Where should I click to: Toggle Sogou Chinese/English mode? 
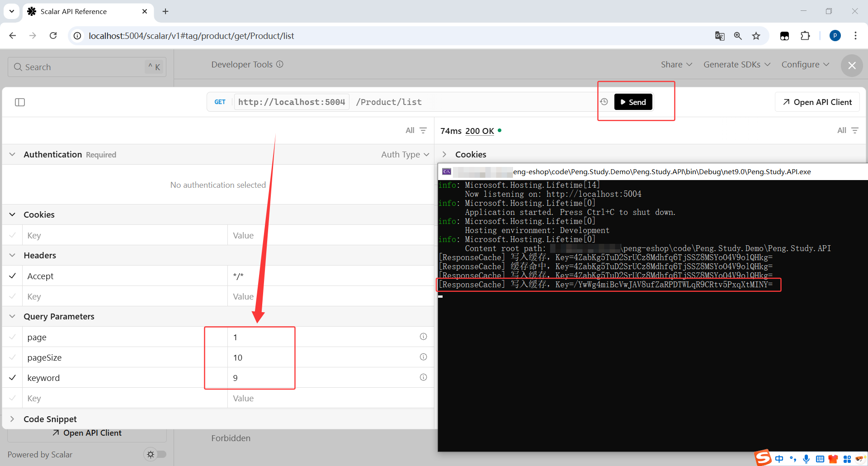coord(779,459)
